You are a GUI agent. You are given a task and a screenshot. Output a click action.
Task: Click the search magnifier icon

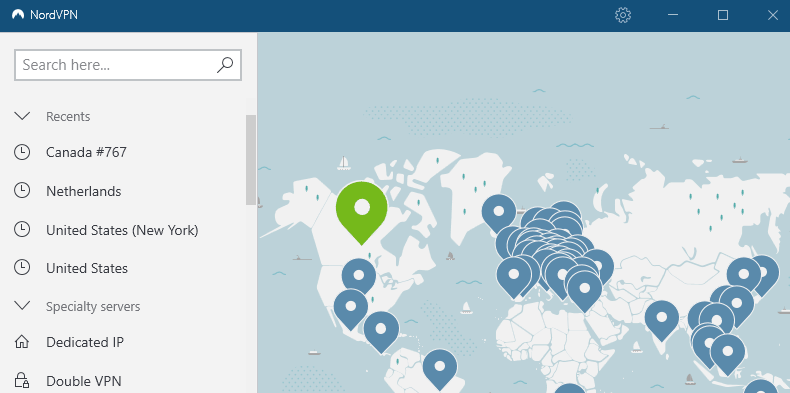pos(225,64)
